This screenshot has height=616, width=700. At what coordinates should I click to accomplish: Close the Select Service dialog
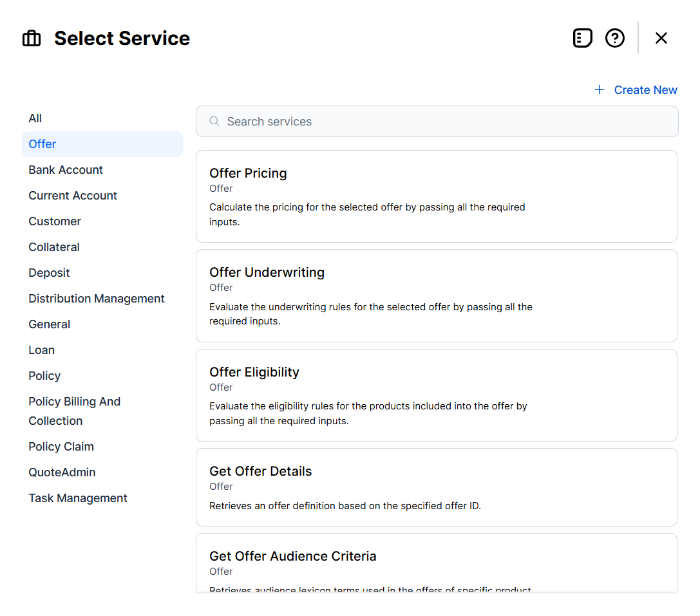(661, 39)
